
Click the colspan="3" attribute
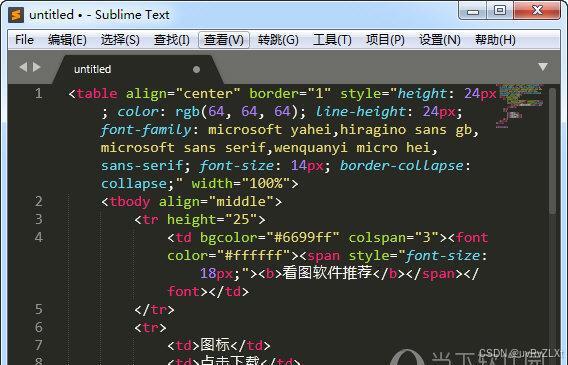pos(393,237)
